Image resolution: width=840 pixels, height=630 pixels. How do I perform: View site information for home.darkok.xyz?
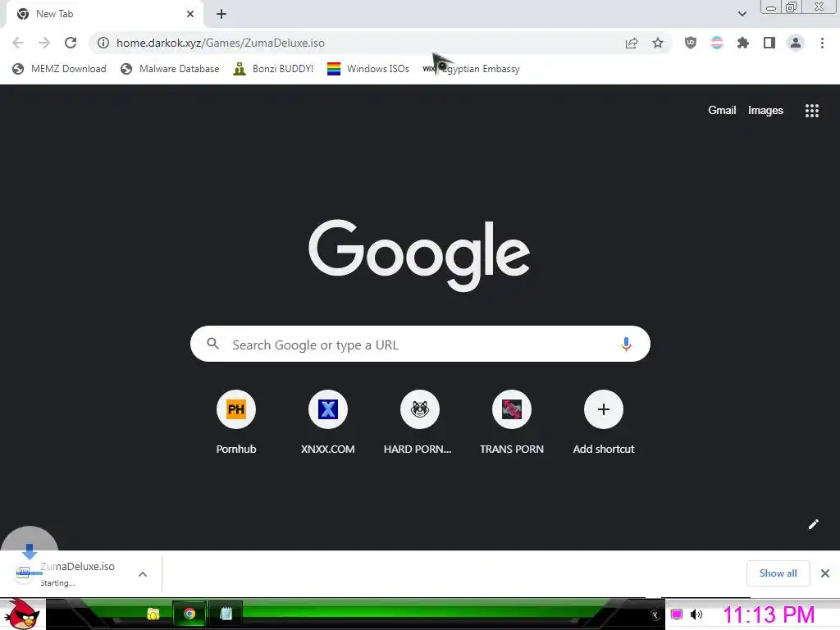(103, 43)
